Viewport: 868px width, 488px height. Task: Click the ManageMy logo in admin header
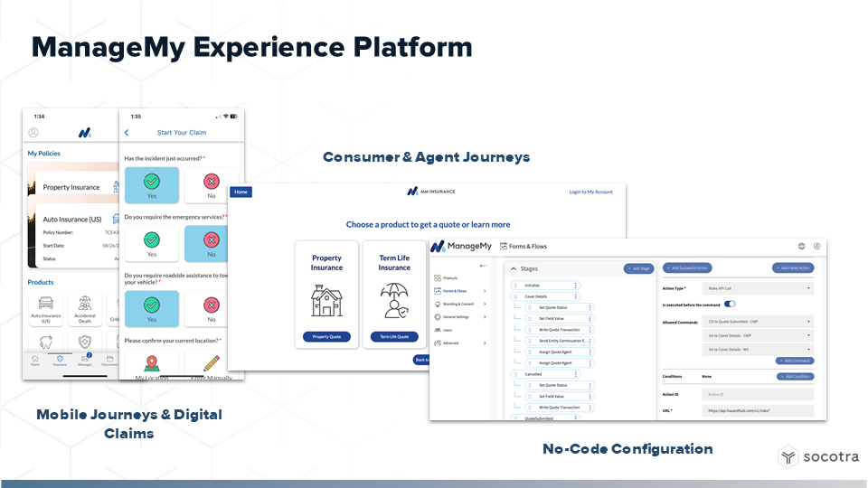point(461,246)
